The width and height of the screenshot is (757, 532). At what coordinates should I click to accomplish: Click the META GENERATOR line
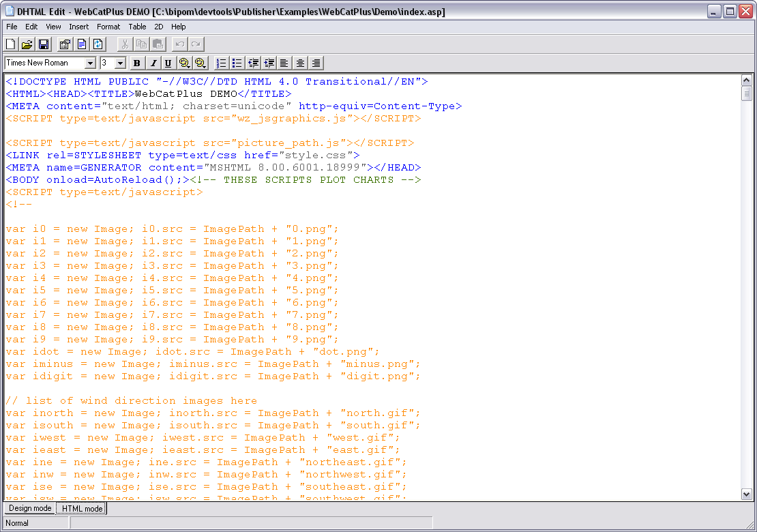tap(213, 168)
